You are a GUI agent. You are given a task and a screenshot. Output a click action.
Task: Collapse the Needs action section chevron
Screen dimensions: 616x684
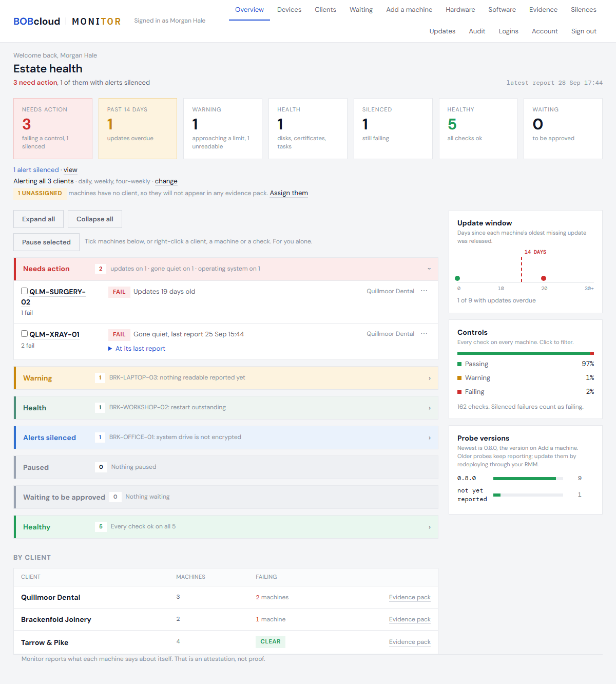click(429, 269)
